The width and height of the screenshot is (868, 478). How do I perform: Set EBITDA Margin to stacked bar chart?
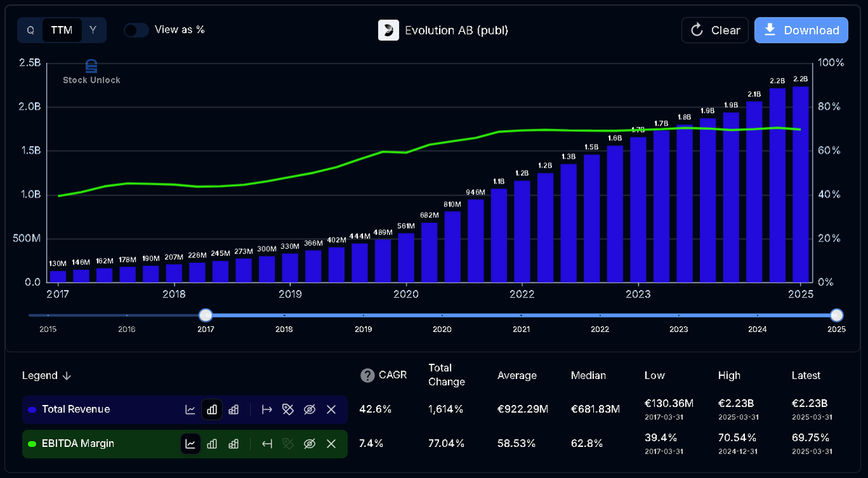coord(234,443)
